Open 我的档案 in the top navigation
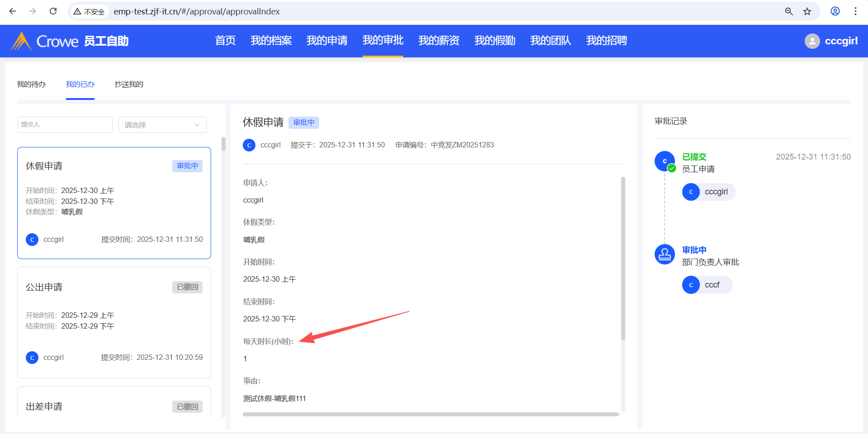The width and height of the screenshot is (868, 434). point(271,41)
